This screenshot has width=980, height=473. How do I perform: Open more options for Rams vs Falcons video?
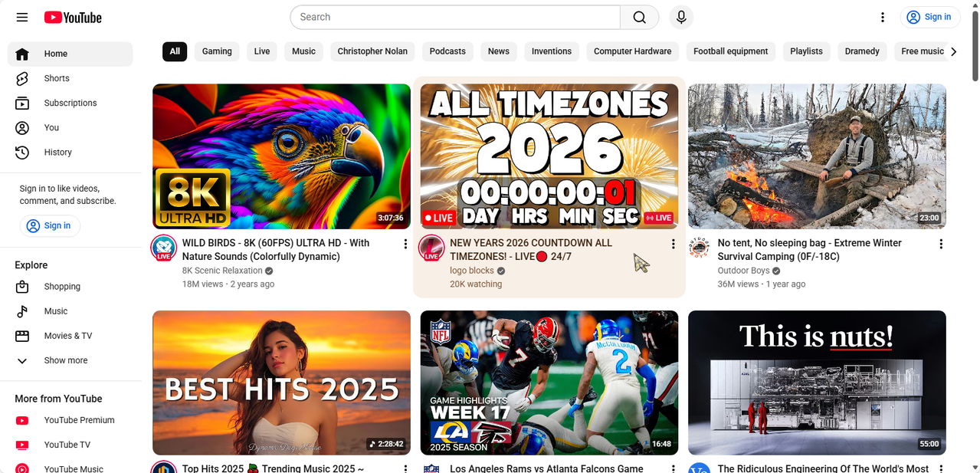(674, 468)
